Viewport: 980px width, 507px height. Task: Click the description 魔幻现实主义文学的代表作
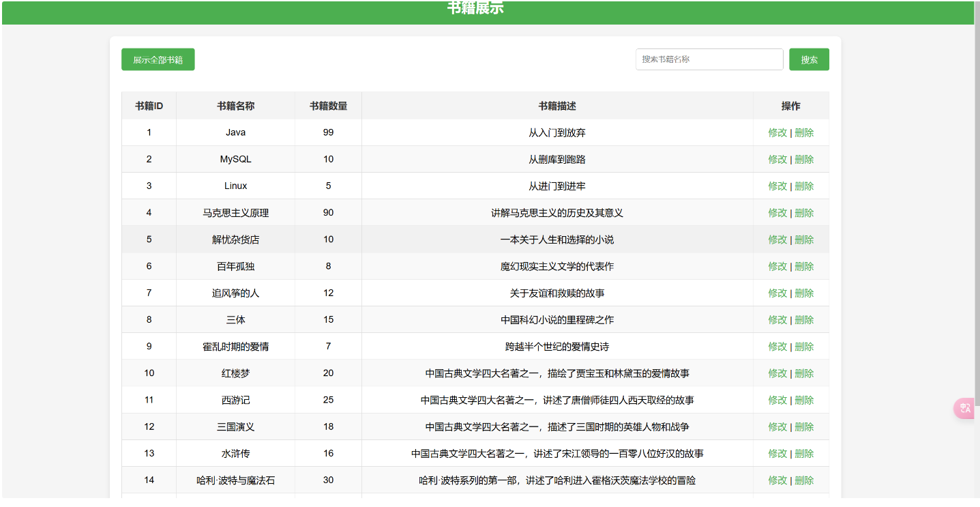(557, 266)
